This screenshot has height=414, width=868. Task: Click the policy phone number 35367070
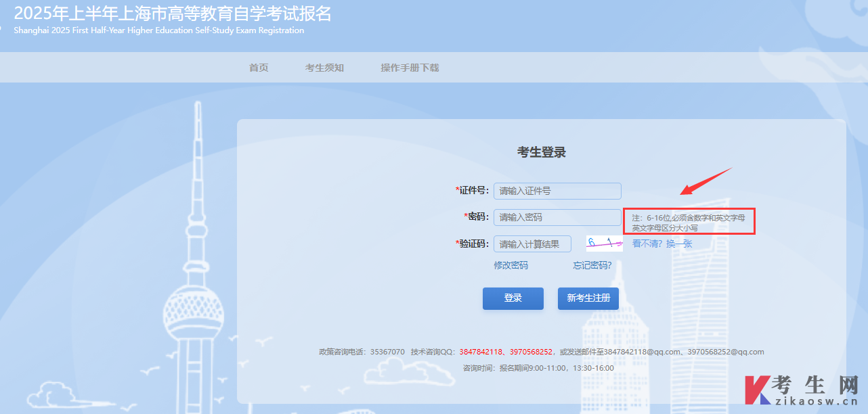(x=387, y=352)
